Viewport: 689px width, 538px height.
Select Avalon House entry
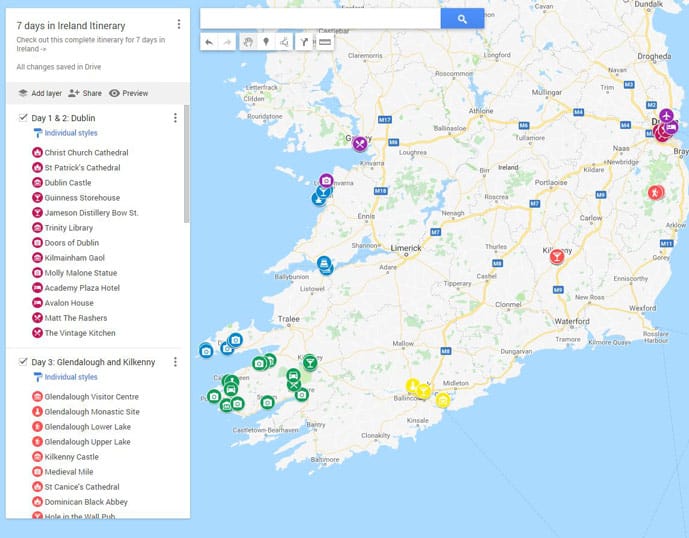pos(63,303)
